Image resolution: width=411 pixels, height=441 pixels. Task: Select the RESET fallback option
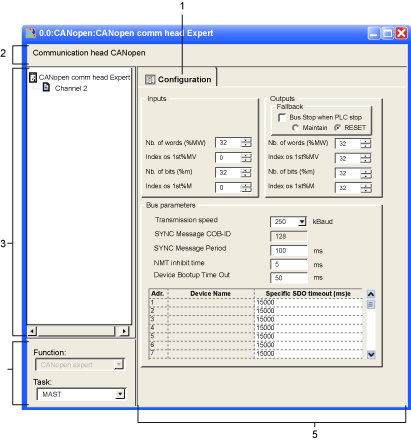coord(337,127)
